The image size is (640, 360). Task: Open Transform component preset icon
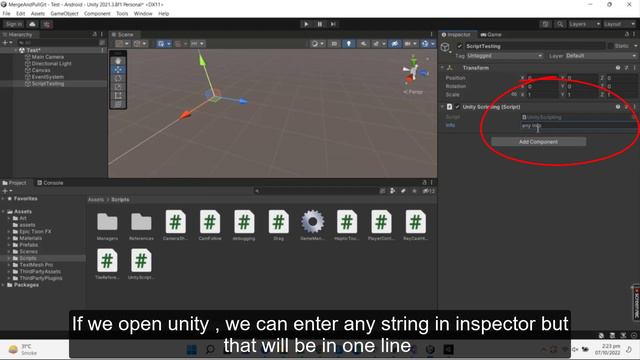pyautogui.click(x=626, y=68)
